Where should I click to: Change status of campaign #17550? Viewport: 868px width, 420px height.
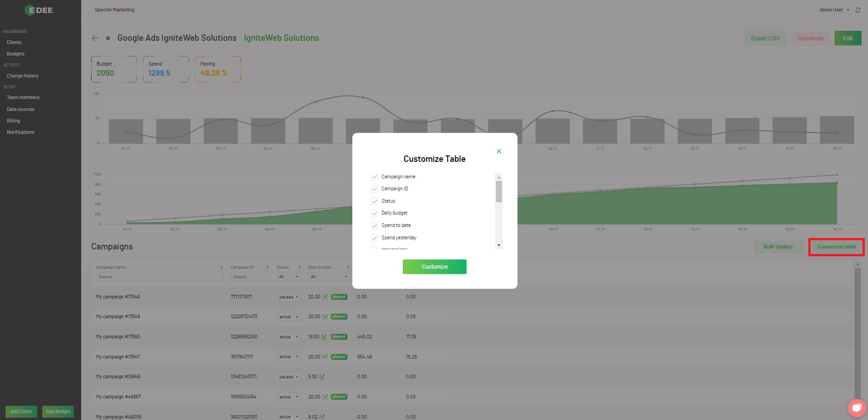pos(289,337)
